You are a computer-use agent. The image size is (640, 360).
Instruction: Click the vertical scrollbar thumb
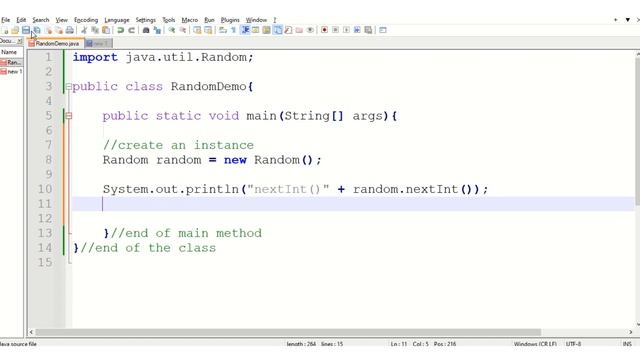pyautogui.click(x=638, y=131)
